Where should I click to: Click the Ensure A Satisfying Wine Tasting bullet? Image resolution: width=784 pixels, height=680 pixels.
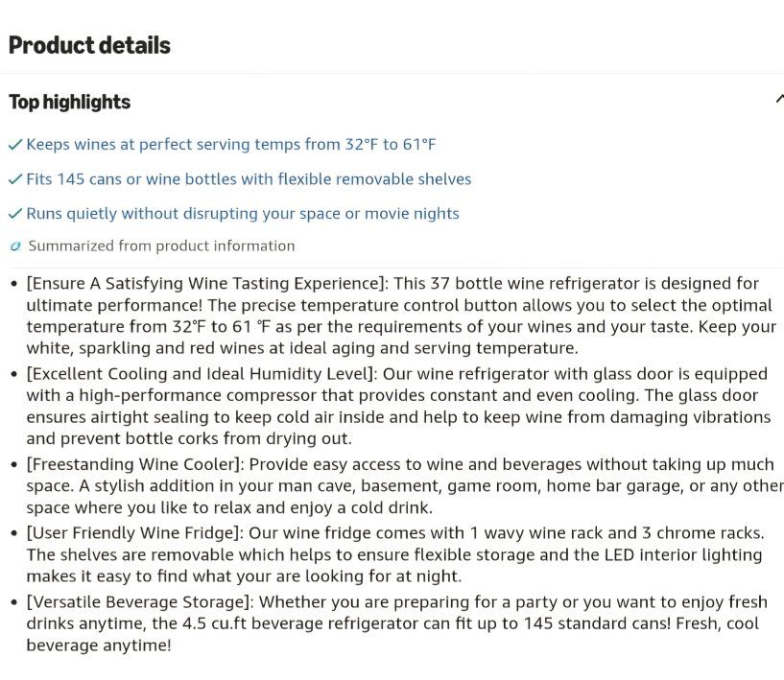point(401,316)
